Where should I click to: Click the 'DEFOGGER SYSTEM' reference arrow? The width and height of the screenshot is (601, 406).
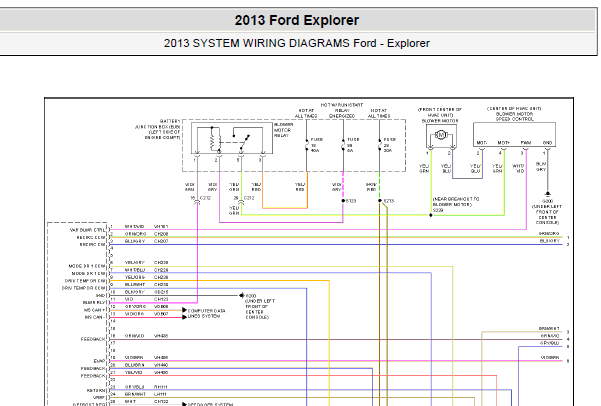coord(184,404)
